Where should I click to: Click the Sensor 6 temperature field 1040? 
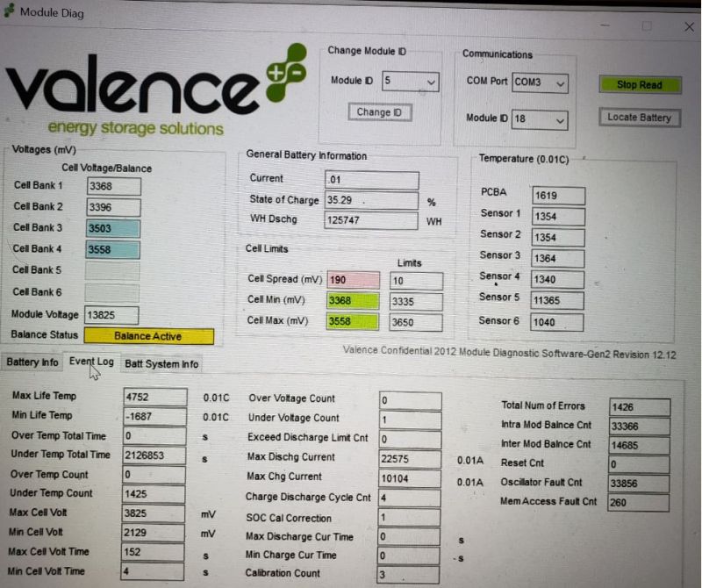tap(556, 322)
